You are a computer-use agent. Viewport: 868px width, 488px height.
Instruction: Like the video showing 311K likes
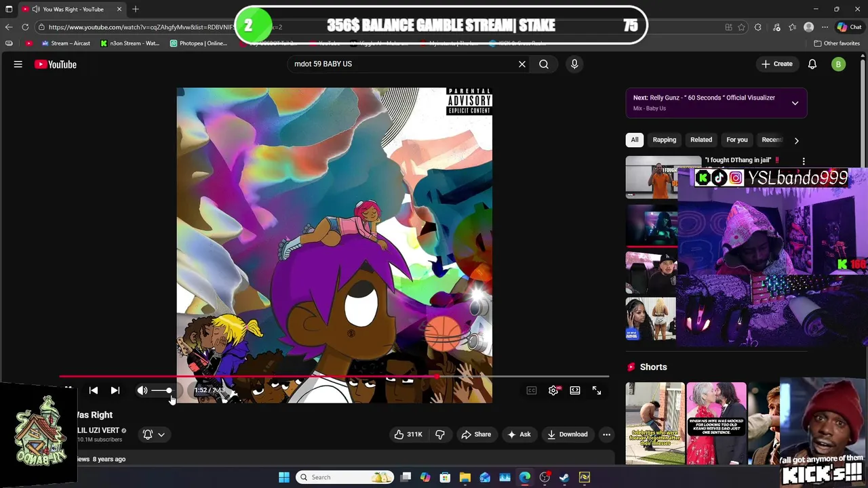click(408, 434)
